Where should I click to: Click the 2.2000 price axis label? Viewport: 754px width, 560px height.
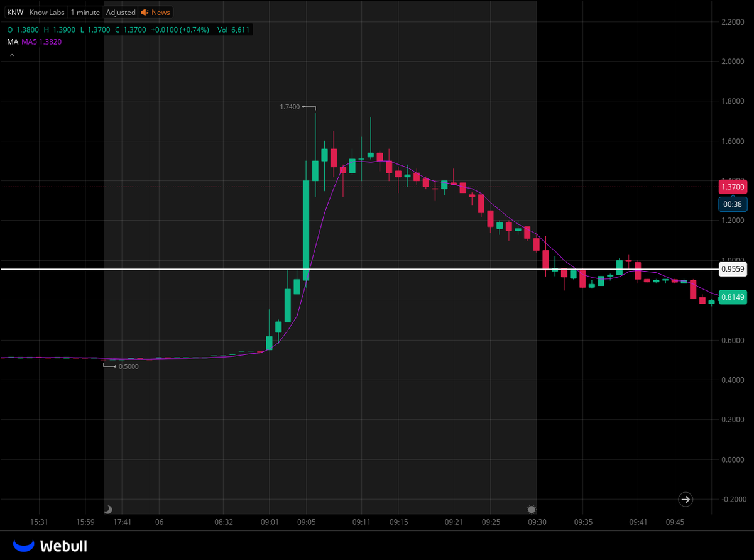point(733,22)
